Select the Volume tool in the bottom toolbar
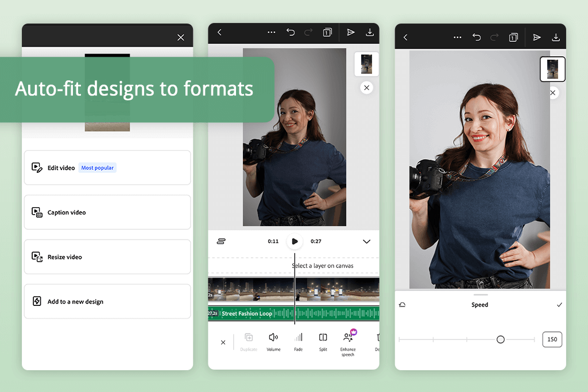Screen dimensions: 588x392 click(273, 341)
